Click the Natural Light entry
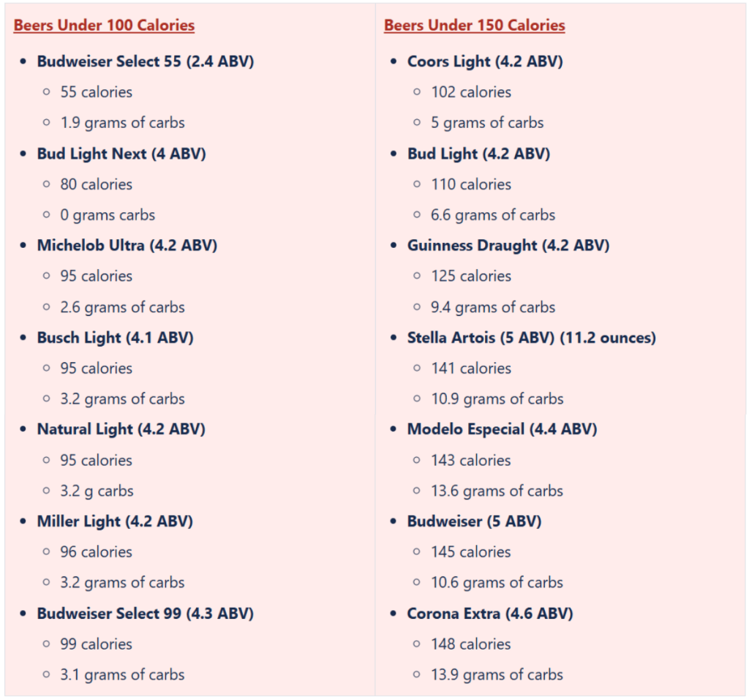The height and width of the screenshot is (700, 749). tap(121, 429)
